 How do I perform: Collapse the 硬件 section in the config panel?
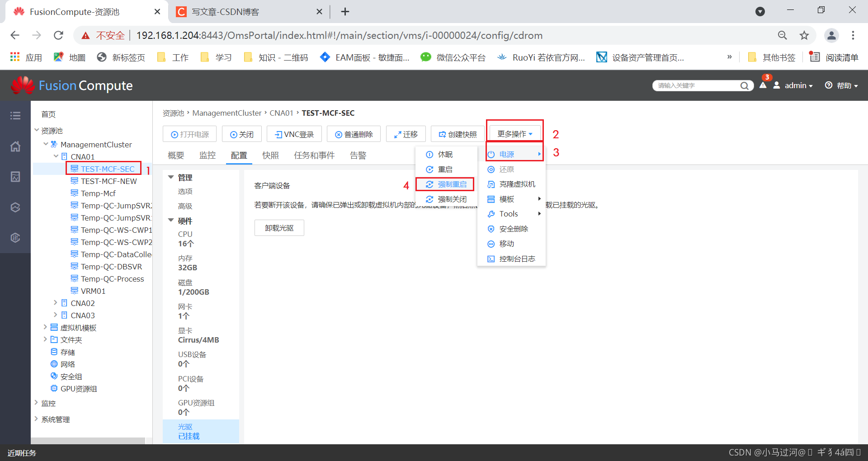[171, 221]
